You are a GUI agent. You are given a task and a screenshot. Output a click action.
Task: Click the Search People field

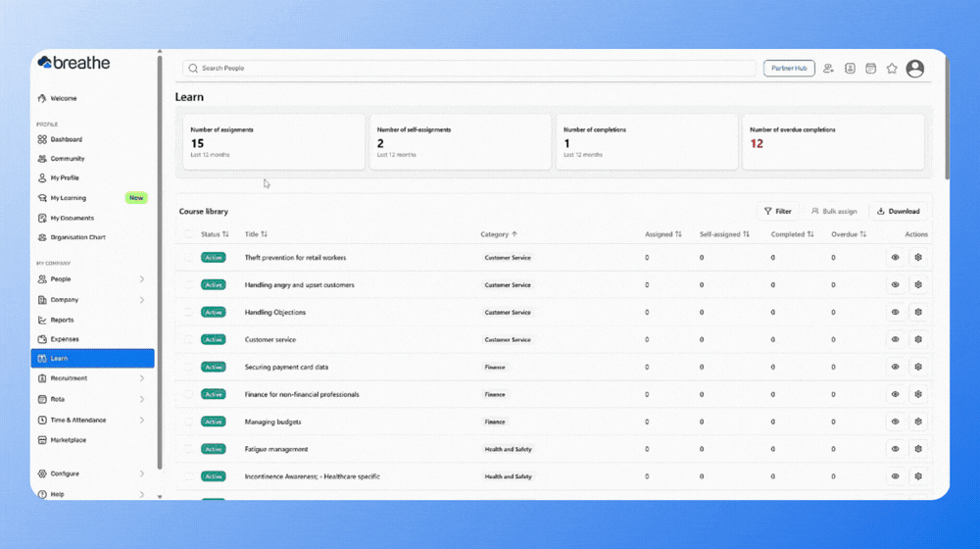click(x=468, y=69)
